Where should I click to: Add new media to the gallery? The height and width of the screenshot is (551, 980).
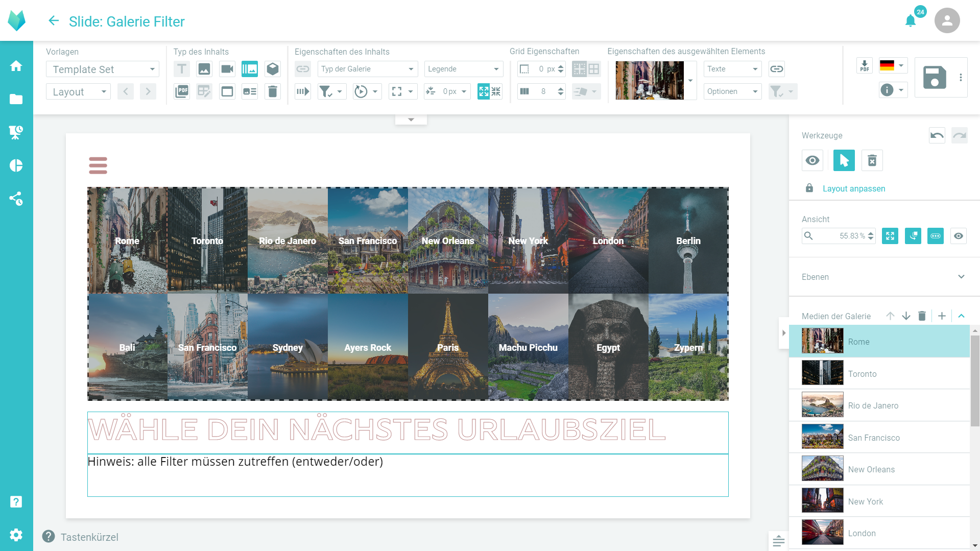pos(942,316)
